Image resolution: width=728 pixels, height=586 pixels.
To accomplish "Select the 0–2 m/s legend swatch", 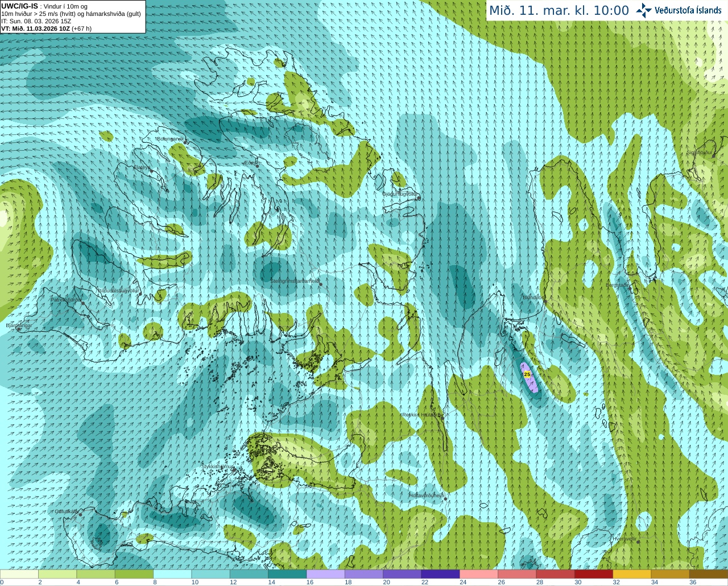I will click(19, 574).
